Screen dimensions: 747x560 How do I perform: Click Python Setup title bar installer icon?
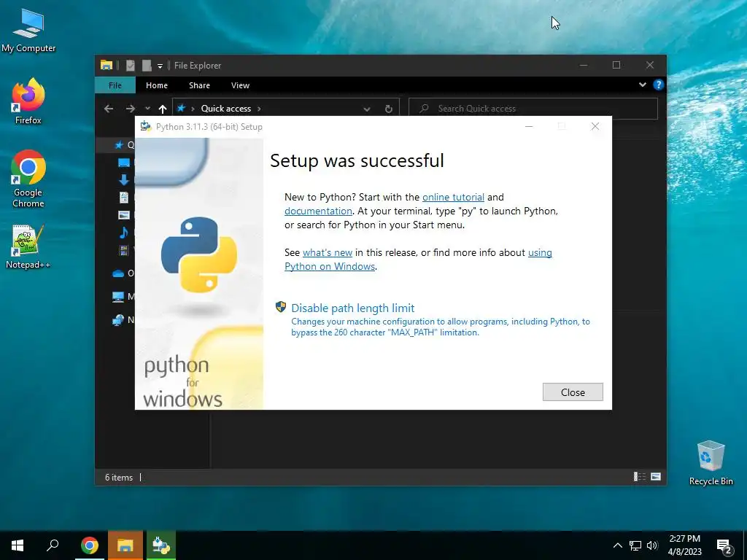pyautogui.click(x=146, y=127)
